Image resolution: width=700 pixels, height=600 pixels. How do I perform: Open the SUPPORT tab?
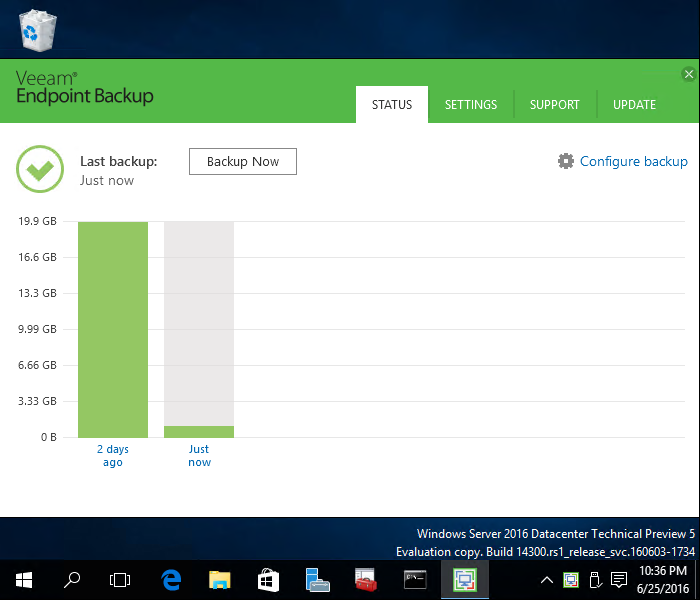pyautogui.click(x=554, y=104)
